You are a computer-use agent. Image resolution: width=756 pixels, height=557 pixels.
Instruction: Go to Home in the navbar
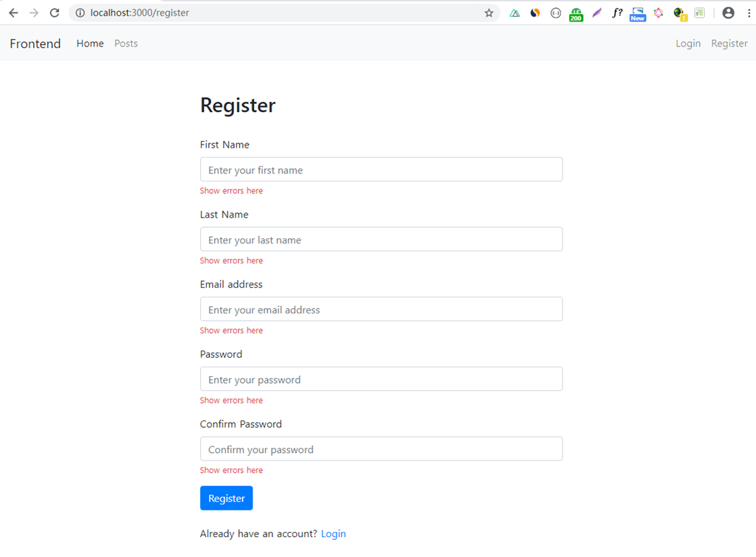pyautogui.click(x=90, y=44)
